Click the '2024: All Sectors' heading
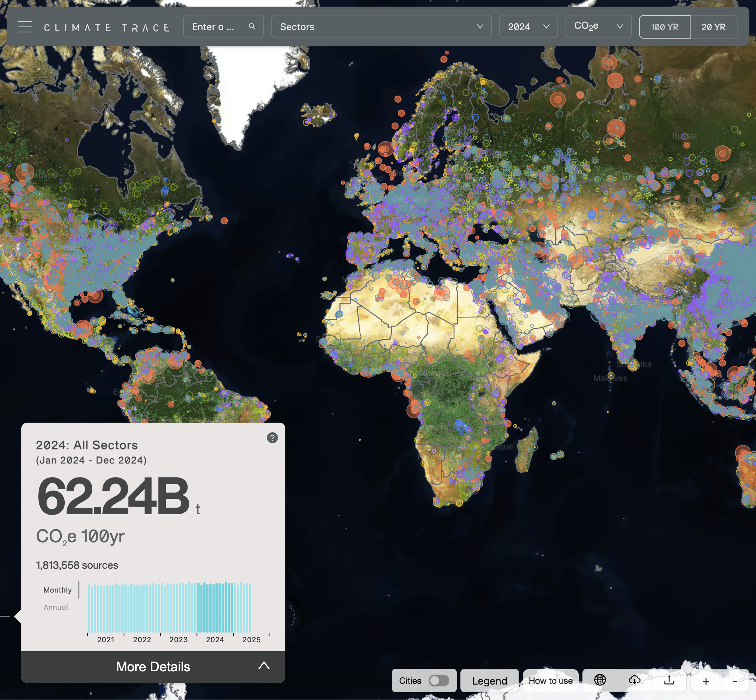Screen dimensions: 756x700 (87, 445)
